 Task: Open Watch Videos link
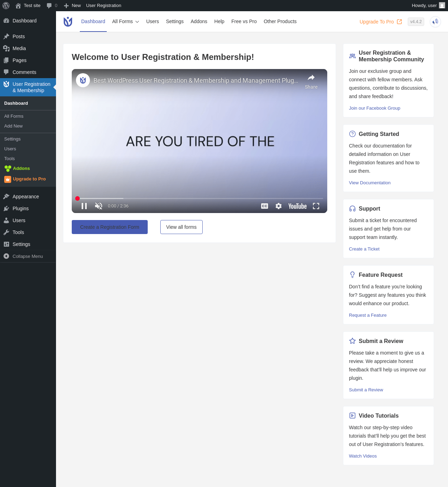[363, 456]
